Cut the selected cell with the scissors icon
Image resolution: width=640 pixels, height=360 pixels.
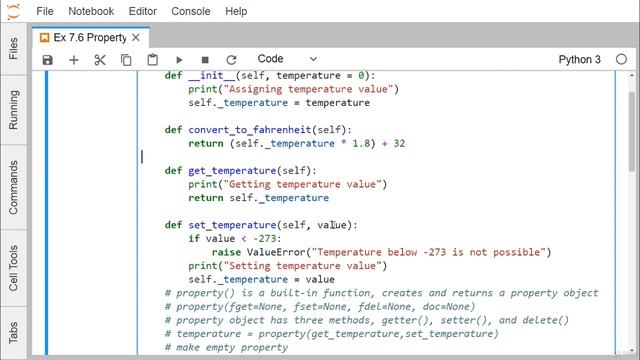[x=100, y=60]
